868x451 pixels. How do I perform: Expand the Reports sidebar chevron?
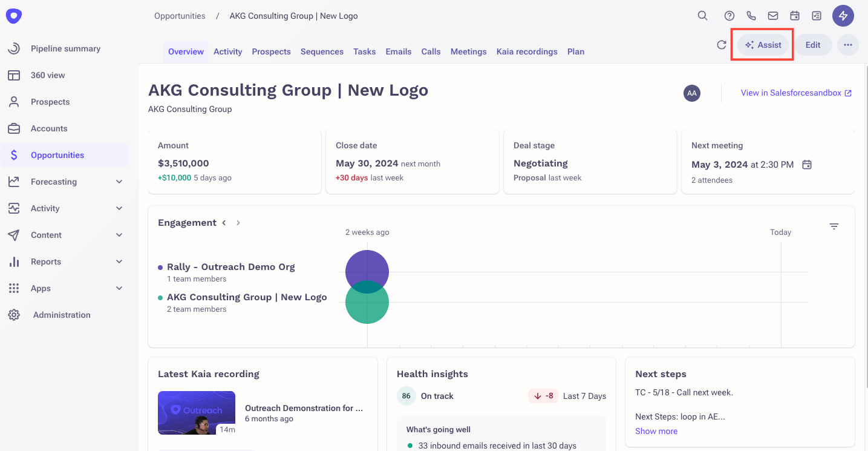coord(119,262)
